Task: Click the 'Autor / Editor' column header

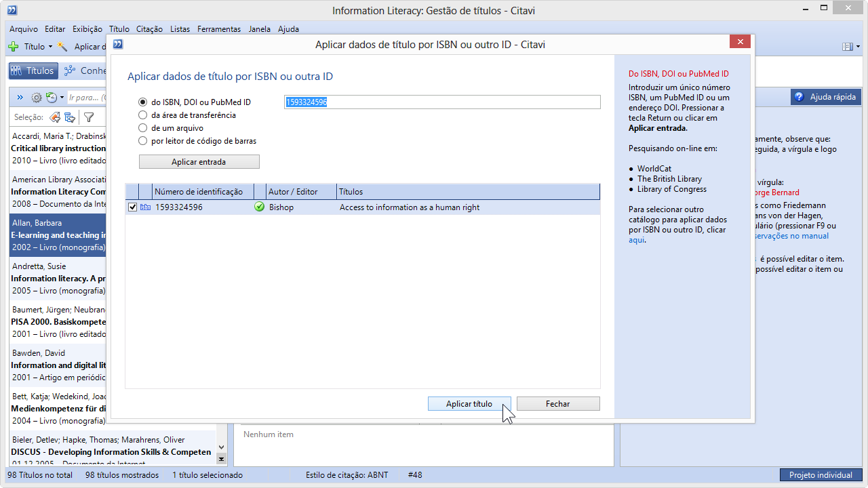Action: pos(300,192)
